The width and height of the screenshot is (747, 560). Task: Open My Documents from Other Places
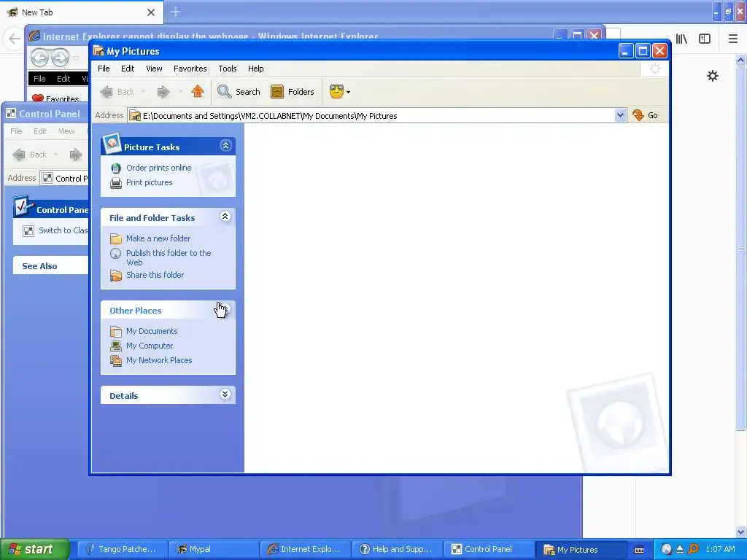[x=152, y=331]
